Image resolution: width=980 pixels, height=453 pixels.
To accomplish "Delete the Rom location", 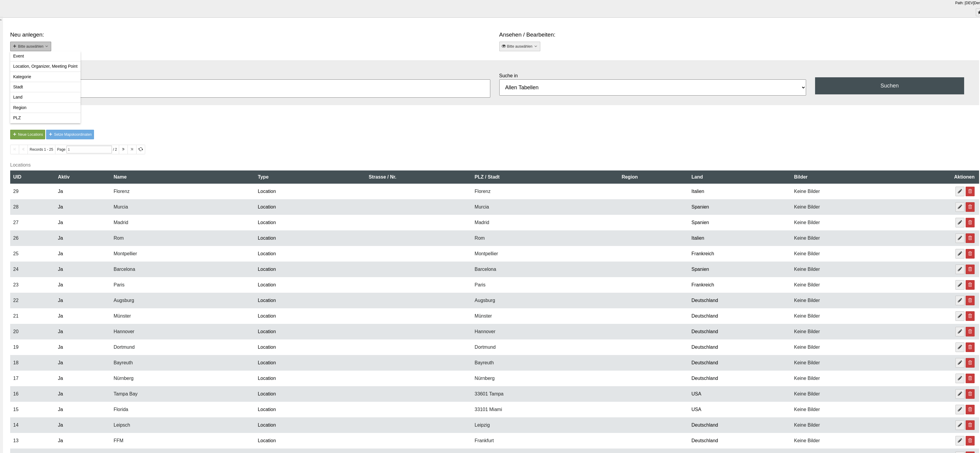I will tap(970, 238).
